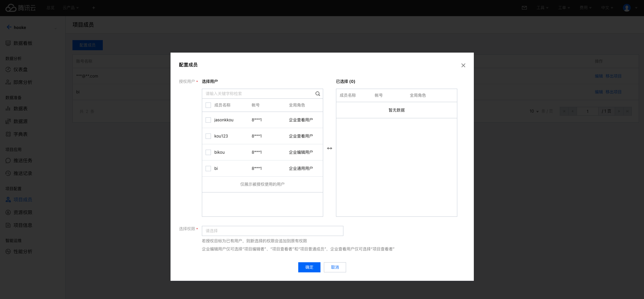Click the 暂无数据 text in selected list
The image size is (644, 299).
click(397, 110)
